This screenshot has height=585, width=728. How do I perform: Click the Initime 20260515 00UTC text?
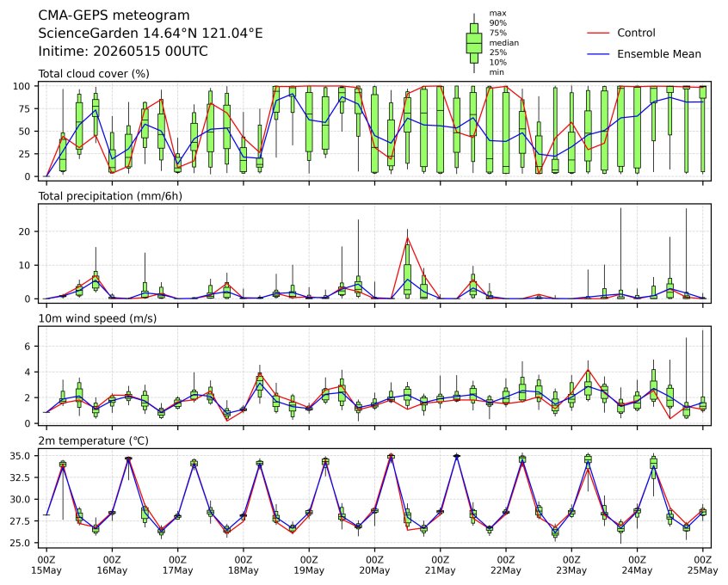click(x=123, y=51)
